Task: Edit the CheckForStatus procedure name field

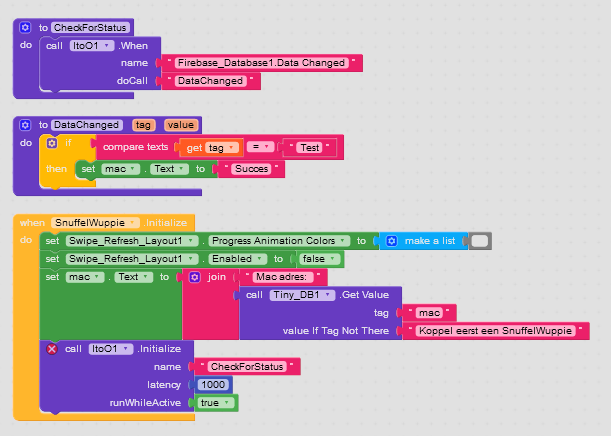Action: click(x=90, y=28)
